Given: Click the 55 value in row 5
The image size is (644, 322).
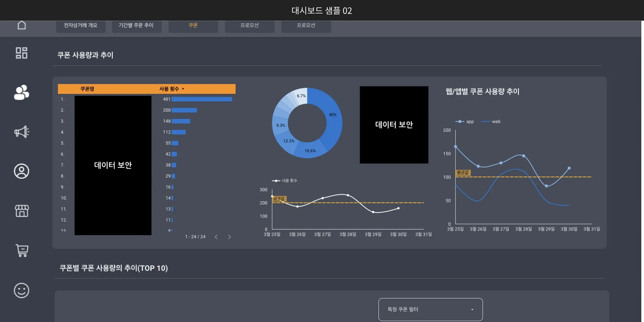Looking at the screenshot, I should (168, 143).
